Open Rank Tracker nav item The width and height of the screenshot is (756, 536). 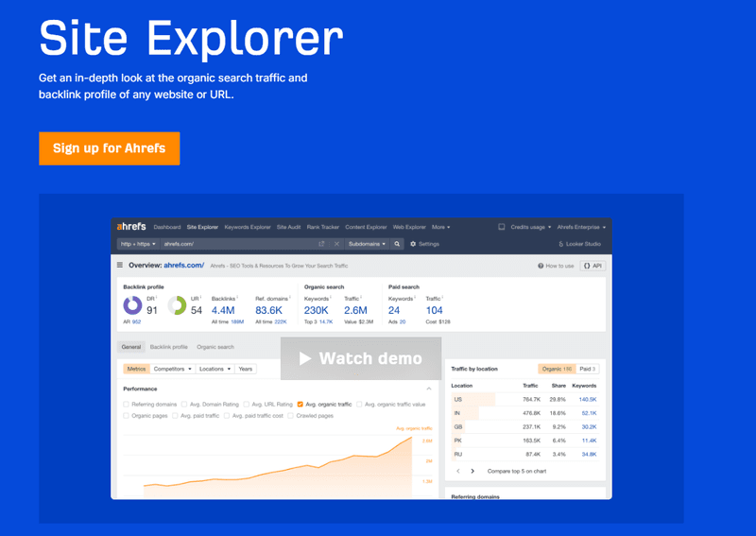click(322, 227)
